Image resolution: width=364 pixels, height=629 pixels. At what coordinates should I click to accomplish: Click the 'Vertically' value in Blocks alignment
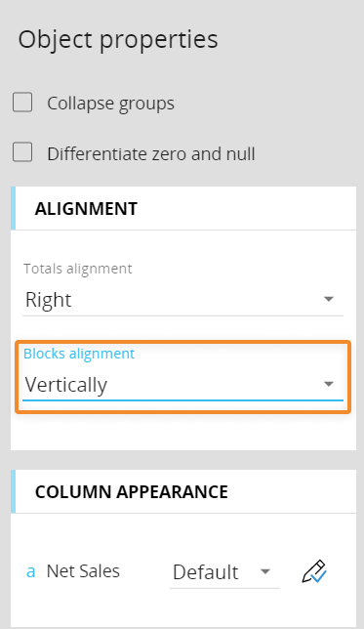coord(66,385)
